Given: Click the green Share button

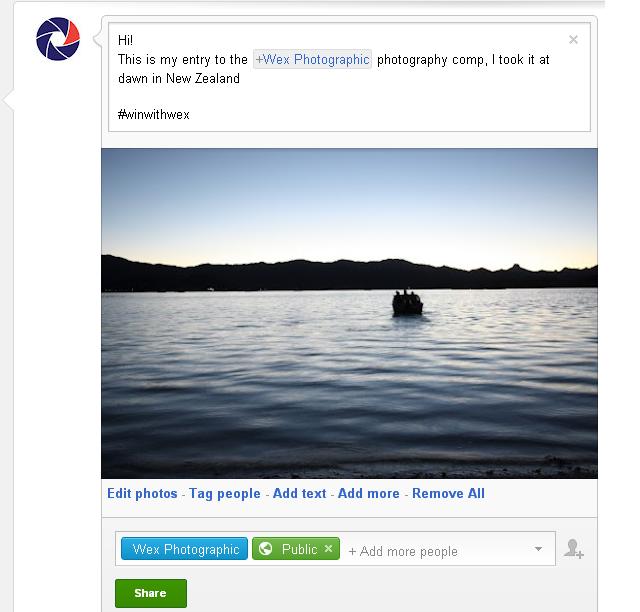Looking at the screenshot, I should click(151, 593).
